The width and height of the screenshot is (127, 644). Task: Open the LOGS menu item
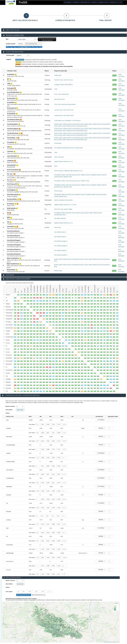(x=120, y=2)
